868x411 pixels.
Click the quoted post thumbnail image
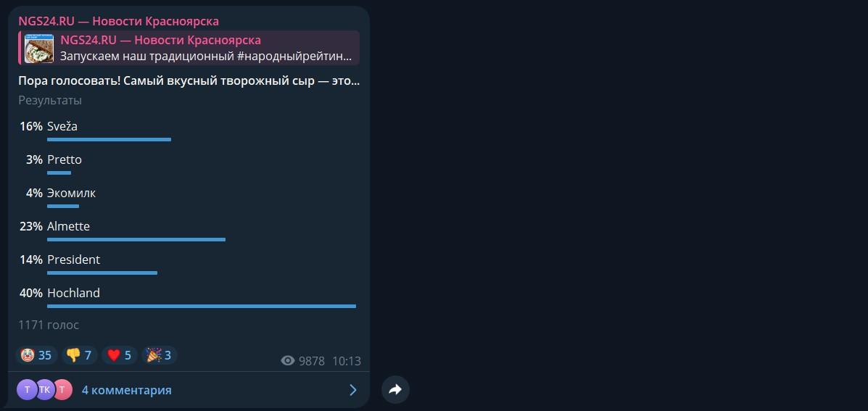click(39, 48)
